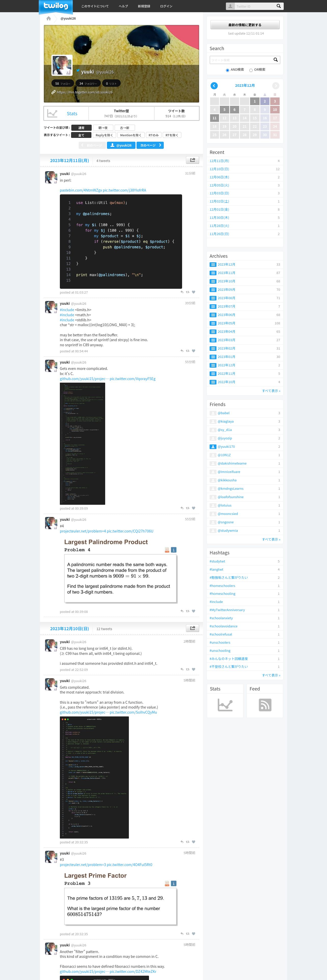Reply to the tweet posted at 00:39:08
The image size is (327, 980).
coord(182,611)
